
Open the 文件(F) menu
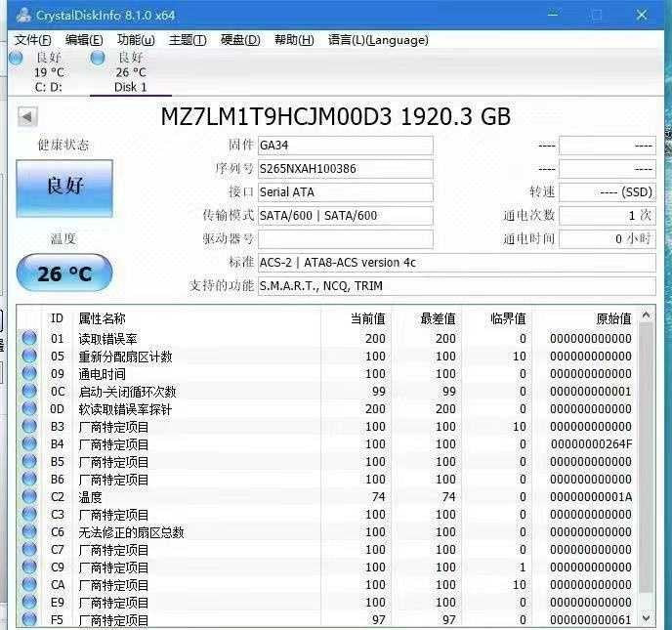(x=33, y=40)
